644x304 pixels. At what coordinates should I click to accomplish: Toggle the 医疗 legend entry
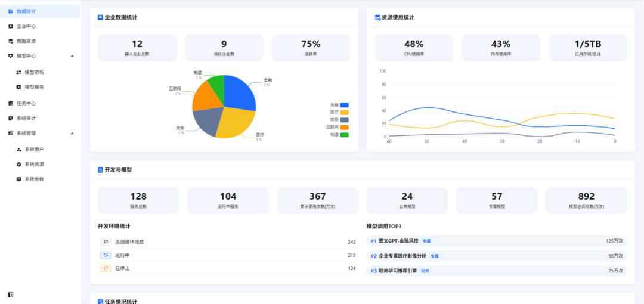click(x=339, y=113)
